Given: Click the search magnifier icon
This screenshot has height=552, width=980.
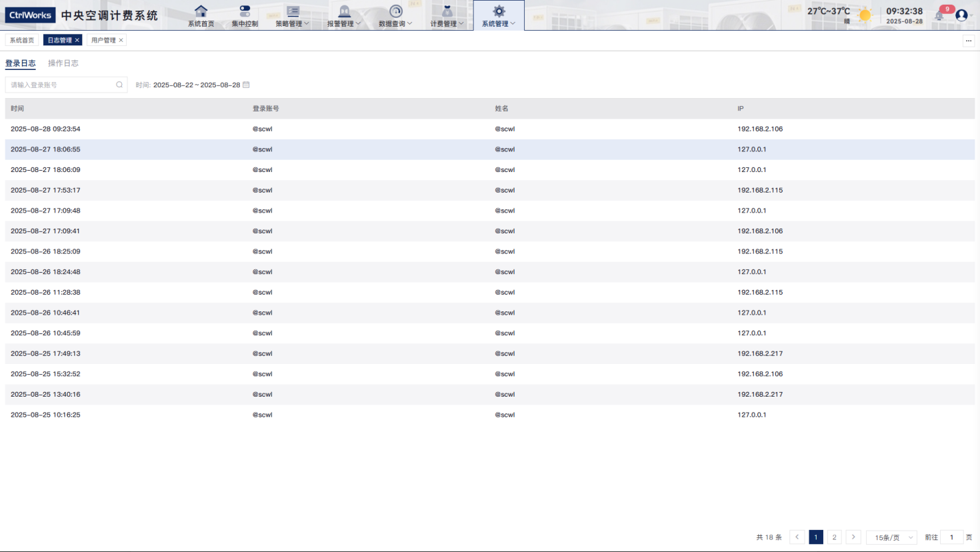Looking at the screenshot, I should point(119,85).
